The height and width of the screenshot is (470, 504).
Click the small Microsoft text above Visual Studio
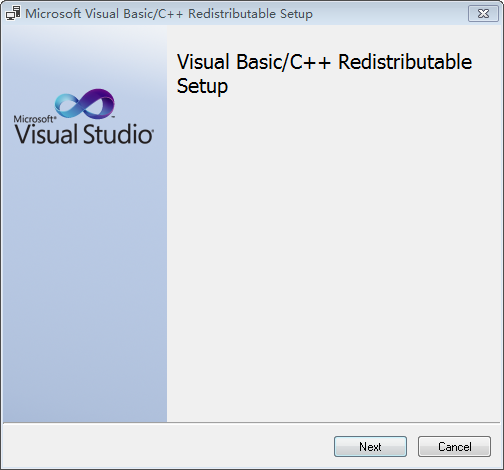click(35, 119)
